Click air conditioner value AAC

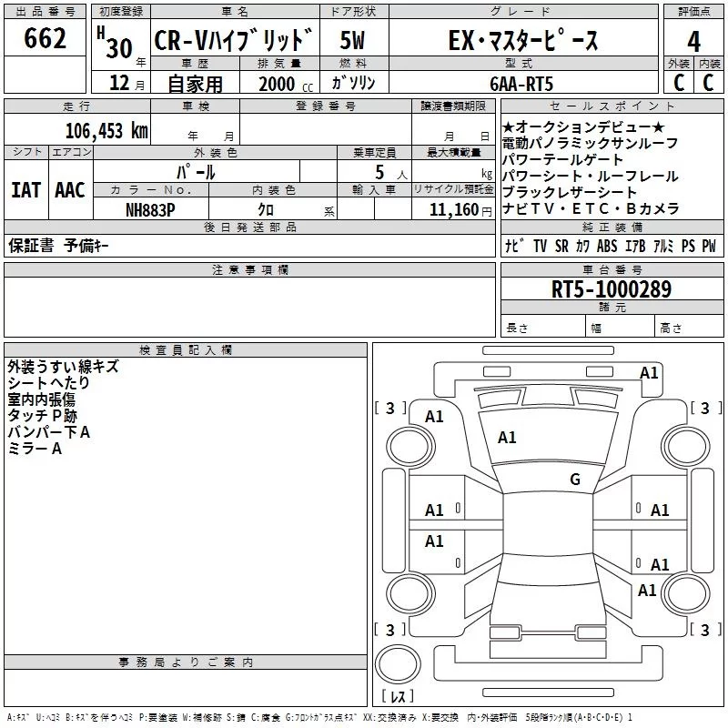(70, 190)
